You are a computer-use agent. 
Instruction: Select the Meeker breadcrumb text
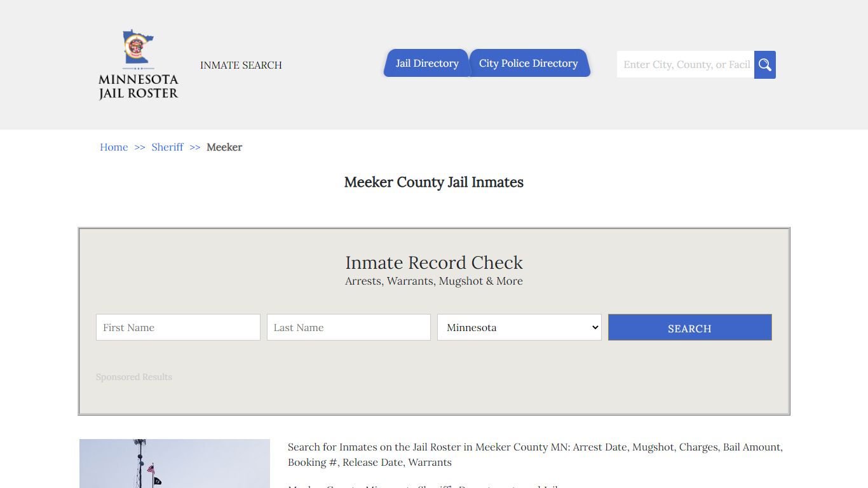point(224,147)
